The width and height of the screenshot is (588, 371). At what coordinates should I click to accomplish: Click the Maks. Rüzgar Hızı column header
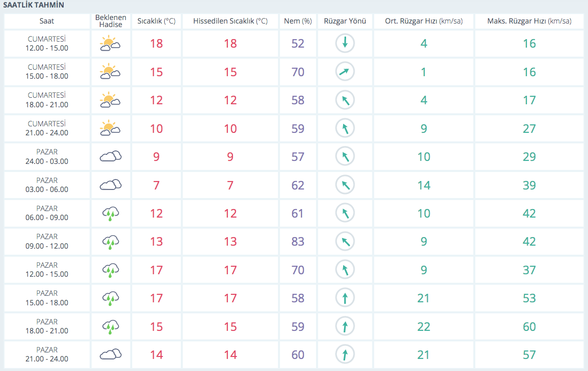(529, 21)
